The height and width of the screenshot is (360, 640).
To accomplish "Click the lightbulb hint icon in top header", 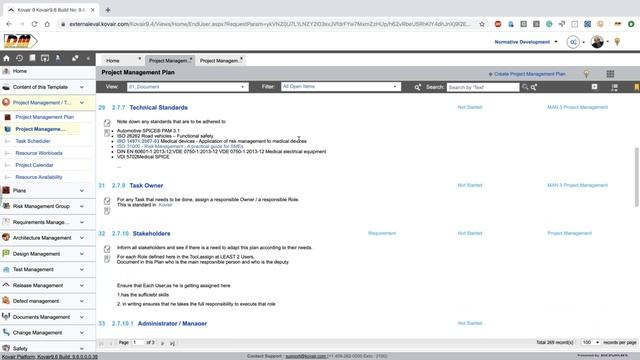I will pyautogui.click(x=617, y=42).
